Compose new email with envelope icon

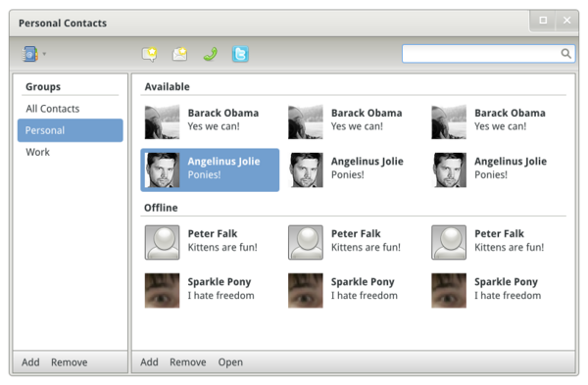(x=180, y=54)
